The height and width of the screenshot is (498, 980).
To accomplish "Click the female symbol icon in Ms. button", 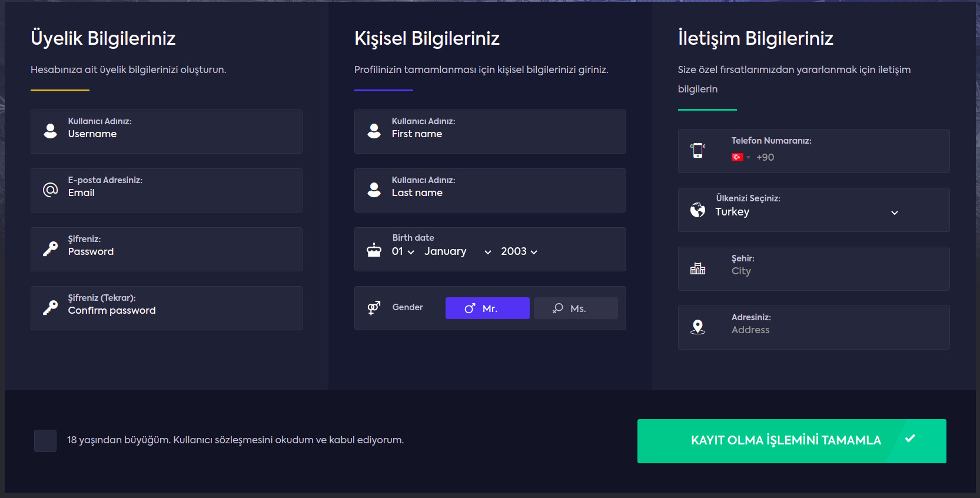I will [x=558, y=308].
